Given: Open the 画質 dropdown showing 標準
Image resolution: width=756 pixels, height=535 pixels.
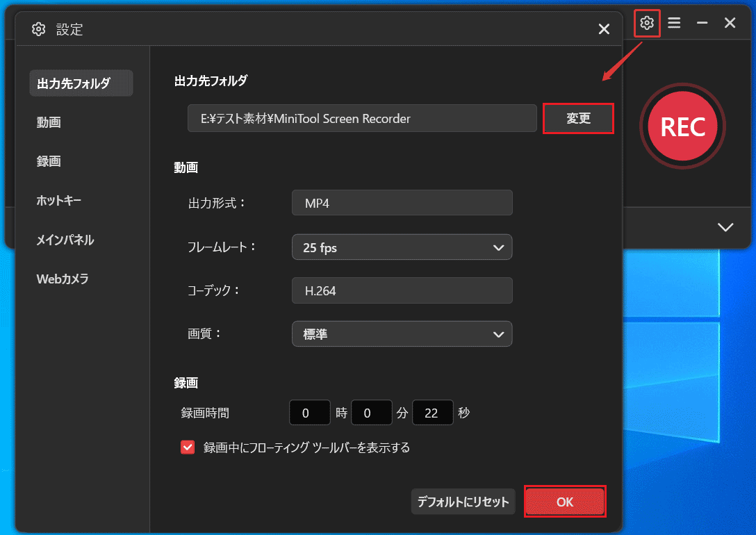Looking at the screenshot, I should [402, 334].
